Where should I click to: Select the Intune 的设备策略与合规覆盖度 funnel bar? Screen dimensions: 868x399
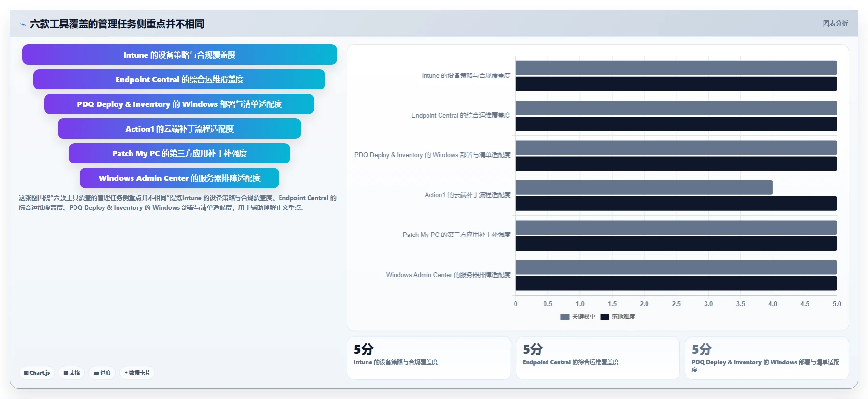click(x=179, y=55)
